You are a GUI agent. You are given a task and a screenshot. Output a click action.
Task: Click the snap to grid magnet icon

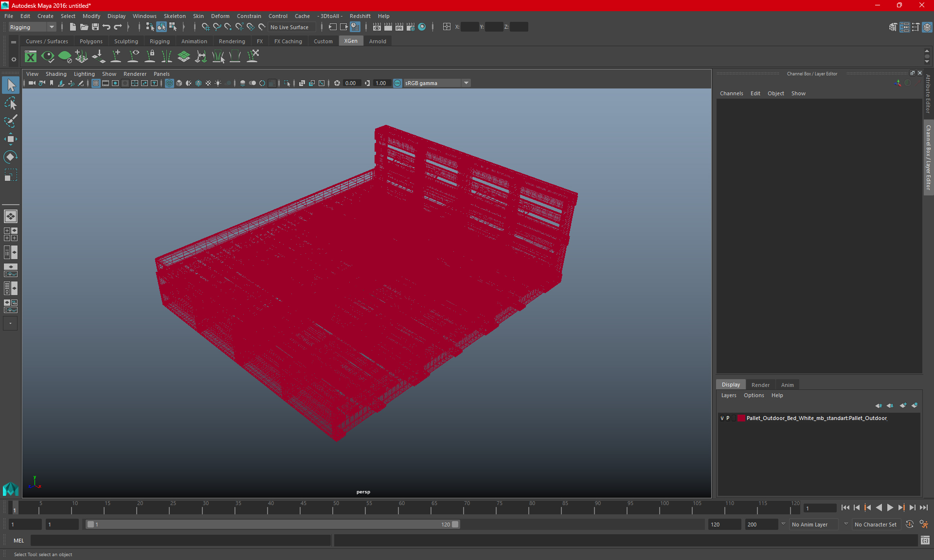(205, 27)
